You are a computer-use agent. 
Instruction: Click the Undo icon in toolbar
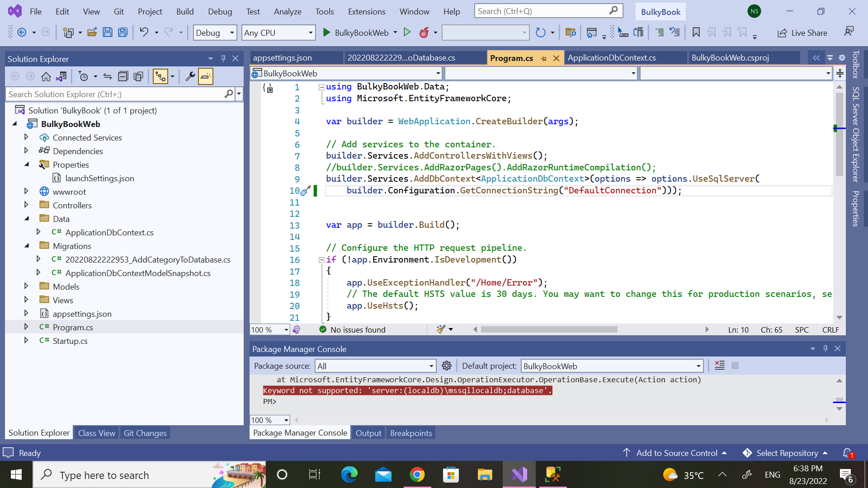pyautogui.click(x=144, y=32)
